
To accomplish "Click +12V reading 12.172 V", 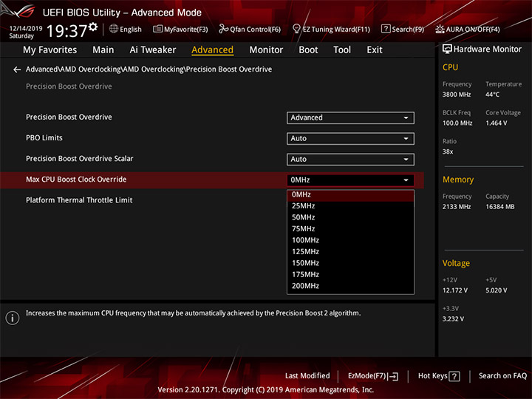I will pyautogui.click(x=455, y=291).
